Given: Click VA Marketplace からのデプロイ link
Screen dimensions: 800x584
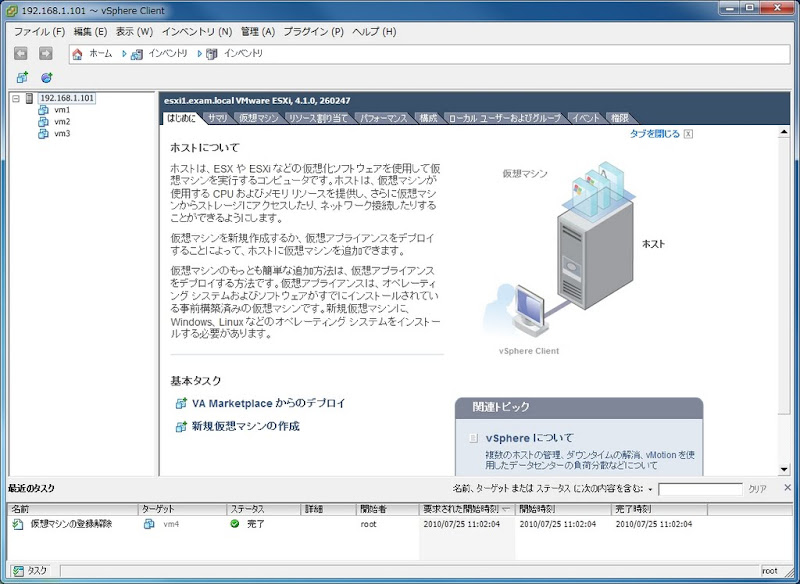Looking at the screenshot, I should pos(268,403).
